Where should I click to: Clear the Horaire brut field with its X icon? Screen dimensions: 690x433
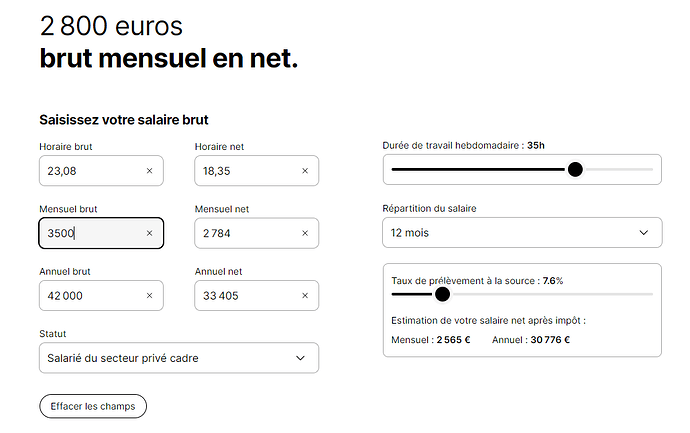(150, 171)
